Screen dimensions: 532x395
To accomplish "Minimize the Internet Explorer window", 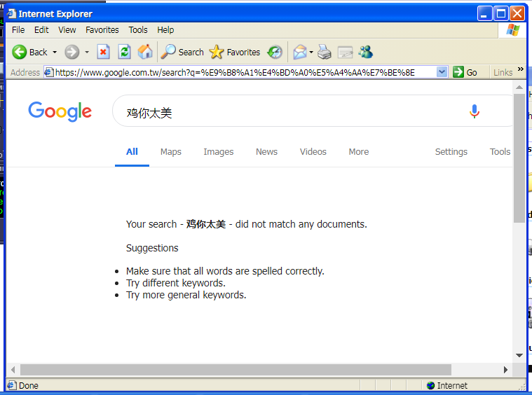I will (x=484, y=13).
